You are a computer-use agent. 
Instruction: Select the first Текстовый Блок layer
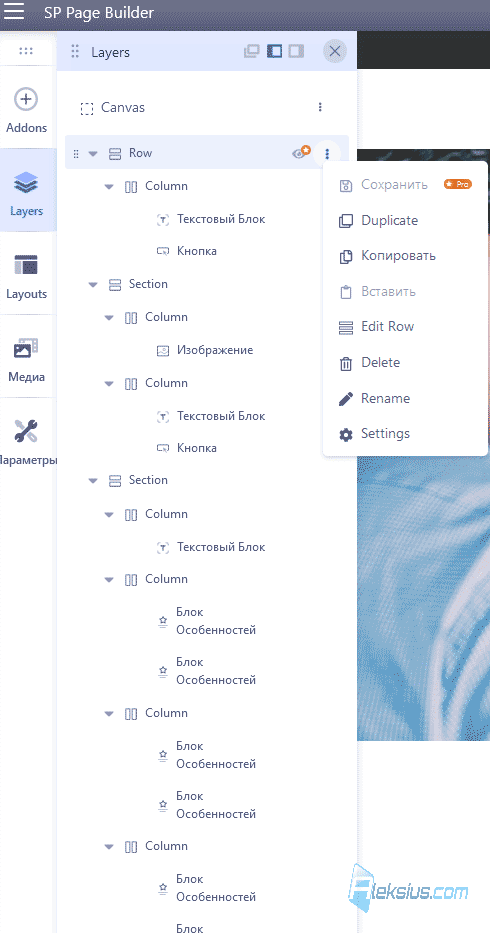coord(221,219)
